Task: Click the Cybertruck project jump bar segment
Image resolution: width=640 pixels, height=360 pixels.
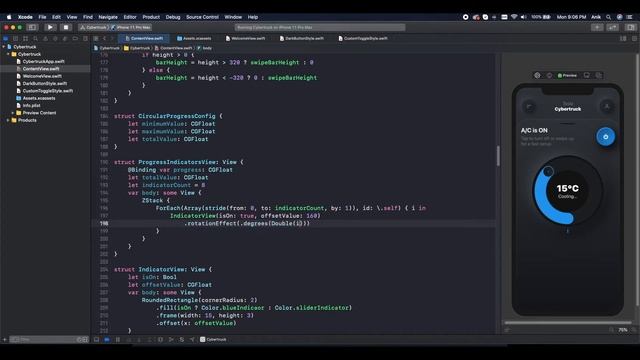Action: pyautogui.click(x=107, y=48)
